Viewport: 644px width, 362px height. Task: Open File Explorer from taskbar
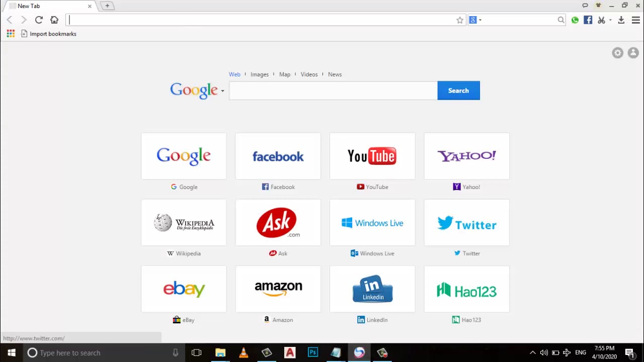pyautogui.click(x=220, y=353)
